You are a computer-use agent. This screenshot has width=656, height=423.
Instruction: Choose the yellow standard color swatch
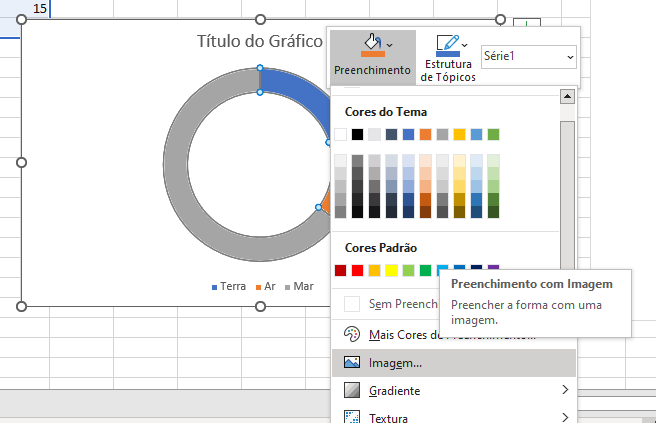point(392,270)
